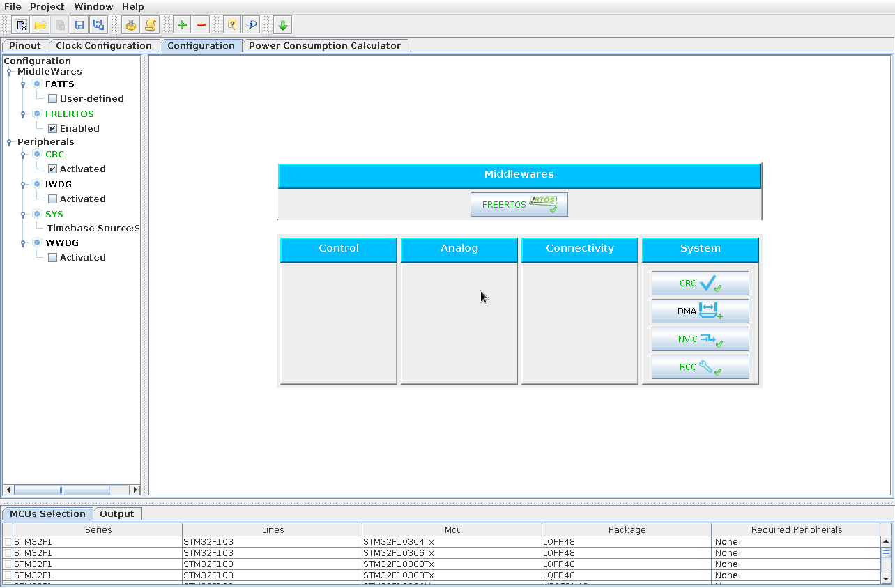
Task: Select checkbox for STM32F103C6Tx row
Action: pyautogui.click(x=8, y=552)
